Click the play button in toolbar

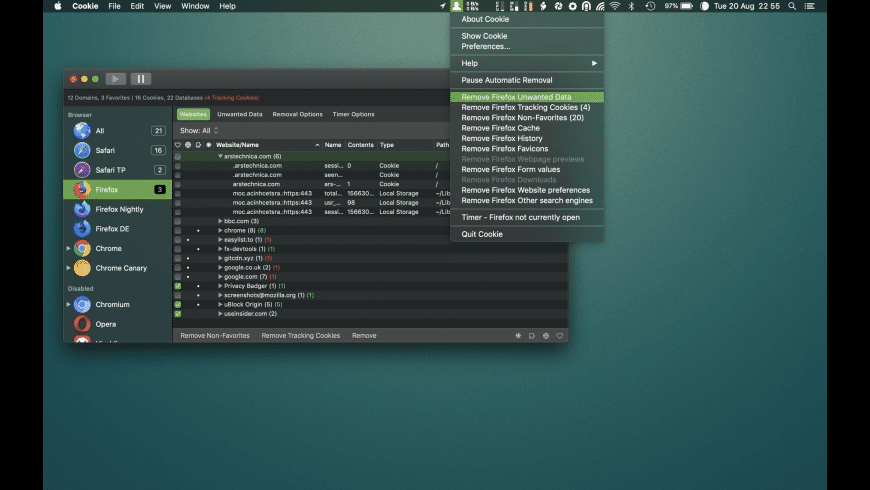click(x=115, y=79)
